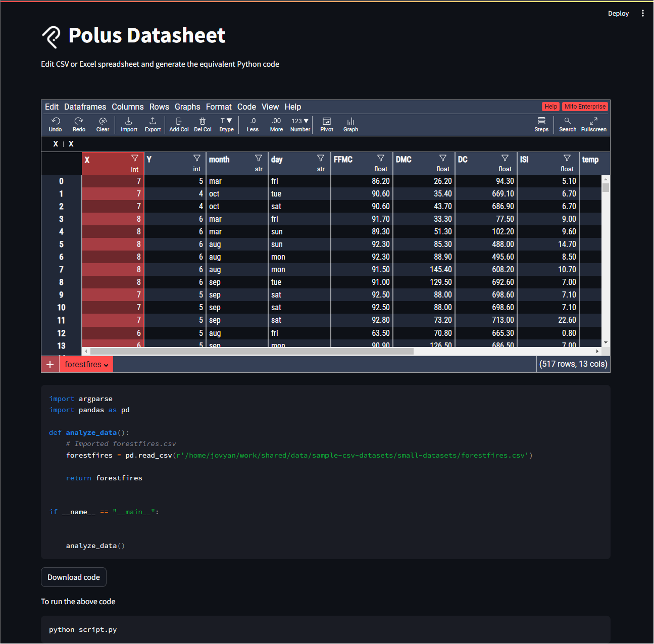Add a new sheet with plus icon
The width and height of the screenshot is (654, 644).
pyautogui.click(x=50, y=365)
